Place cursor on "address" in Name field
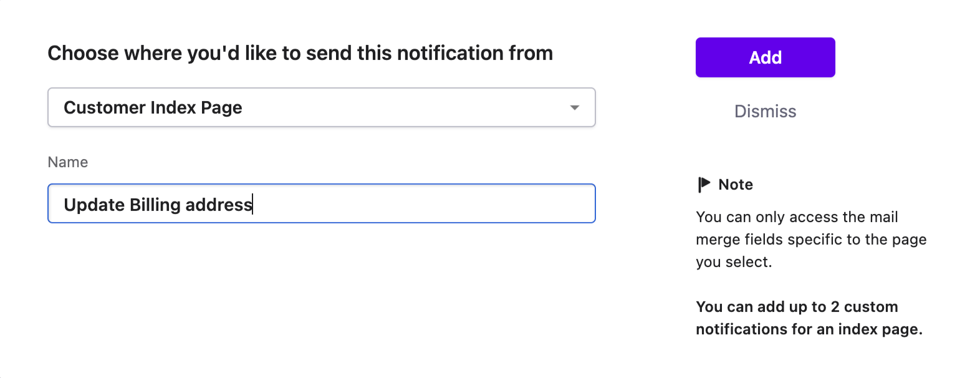 [x=218, y=205]
